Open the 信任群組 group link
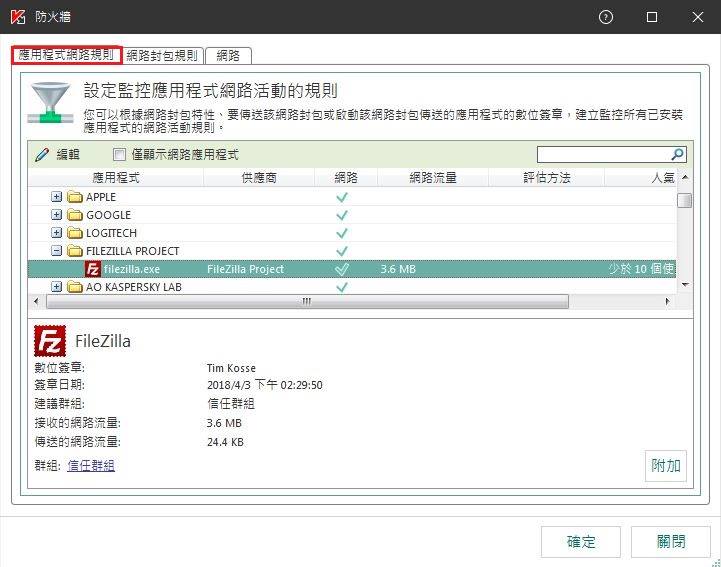Viewport: 721px width, 567px height. [91, 465]
